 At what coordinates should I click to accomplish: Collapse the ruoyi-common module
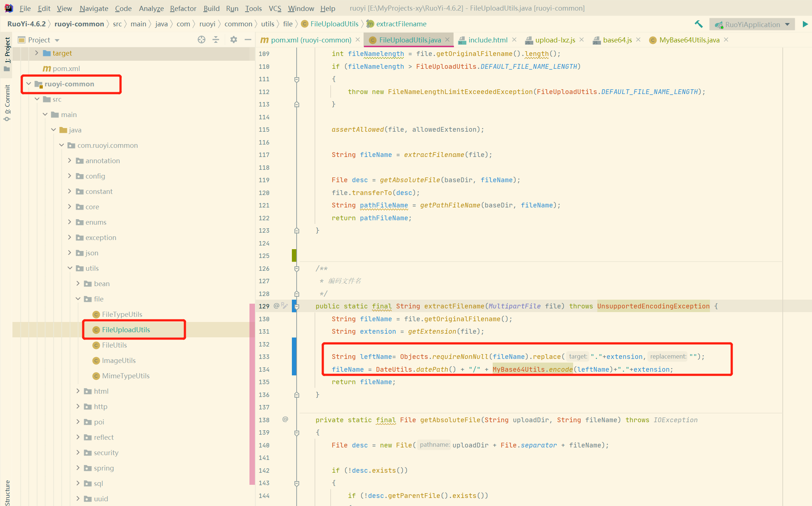click(29, 84)
